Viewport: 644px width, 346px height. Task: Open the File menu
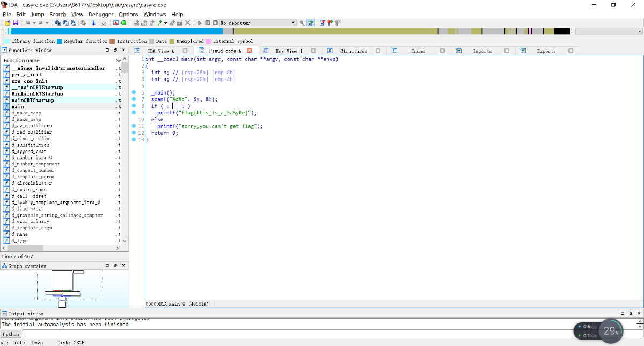click(7, 15)
